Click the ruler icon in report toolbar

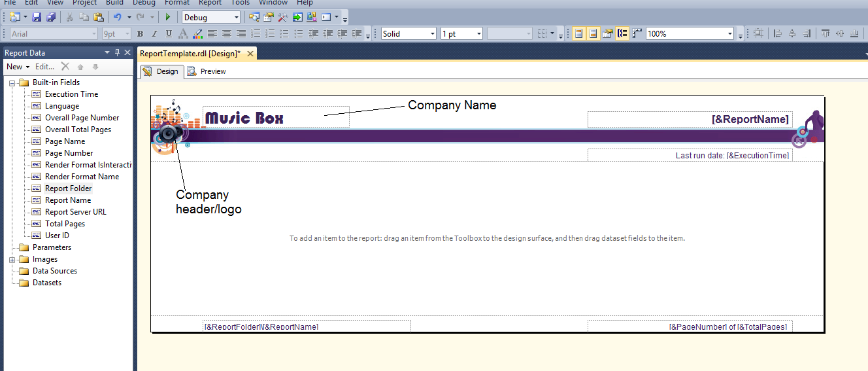637,33
